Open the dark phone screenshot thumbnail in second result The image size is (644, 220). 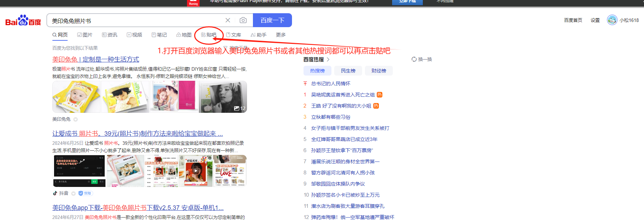tap(80, 171)
